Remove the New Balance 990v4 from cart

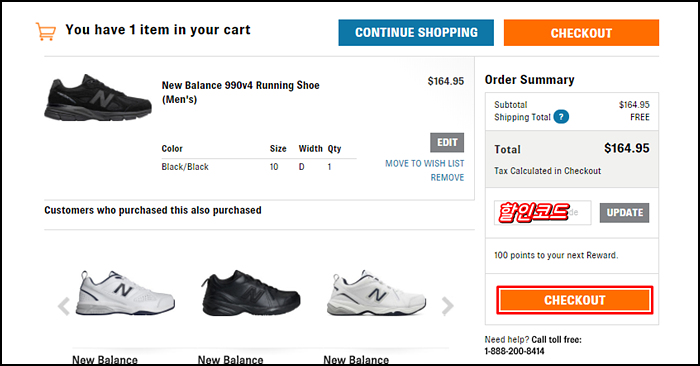pos(447,178)
